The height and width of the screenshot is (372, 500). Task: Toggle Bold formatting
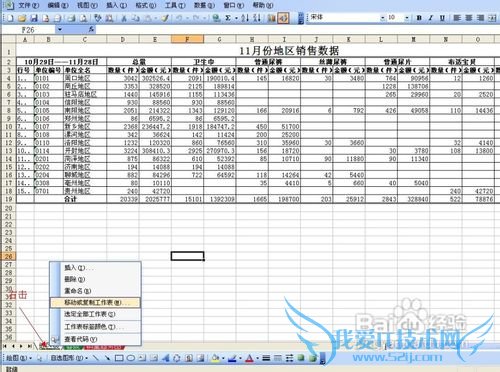point(419,18)
